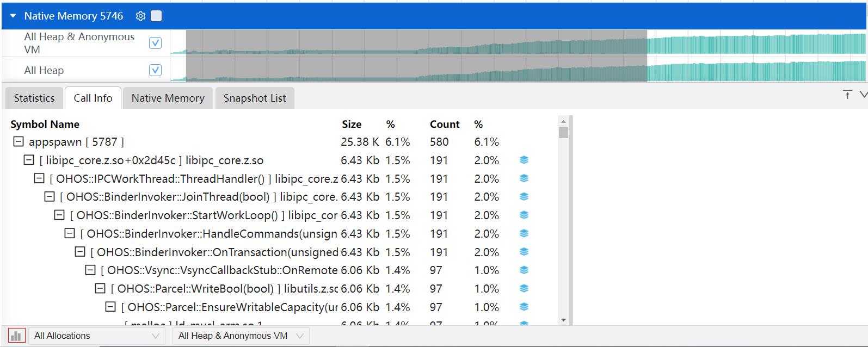The width and height of the screenshot is (868, 347).
Task: Click stack icon on HandleCommands row
Action: (x=524, y=233)
